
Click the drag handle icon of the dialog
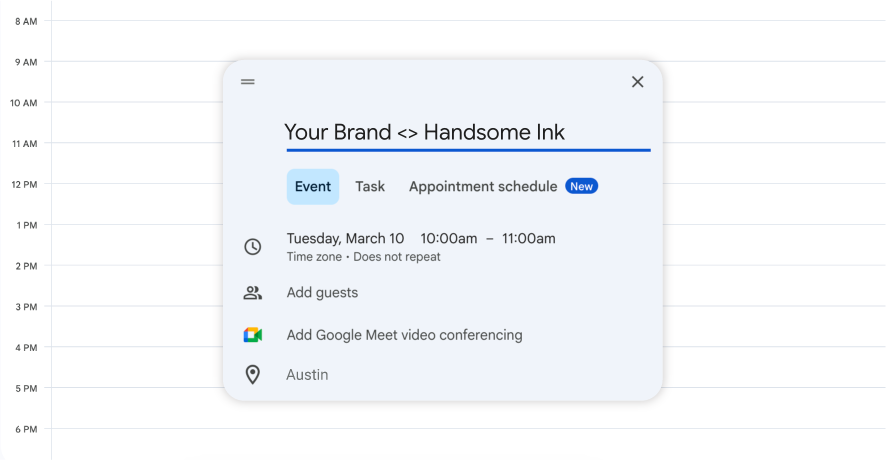coord(247,82)
